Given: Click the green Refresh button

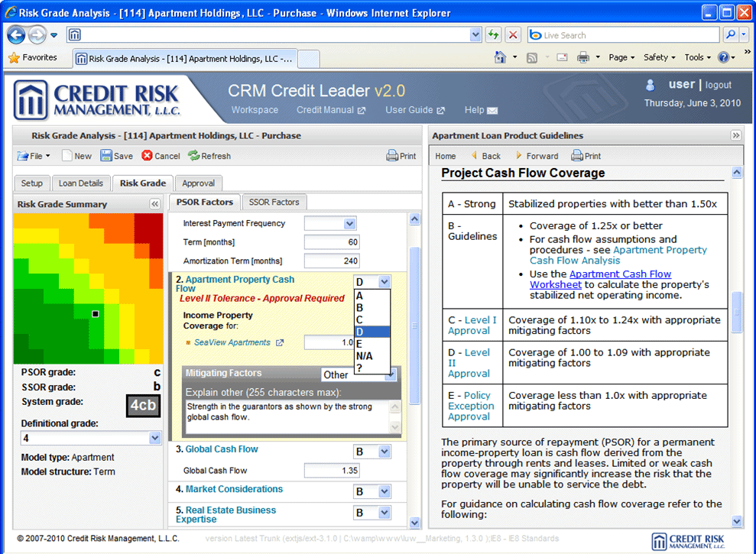Looking at the screenshot, I should (x=209, y=156).
